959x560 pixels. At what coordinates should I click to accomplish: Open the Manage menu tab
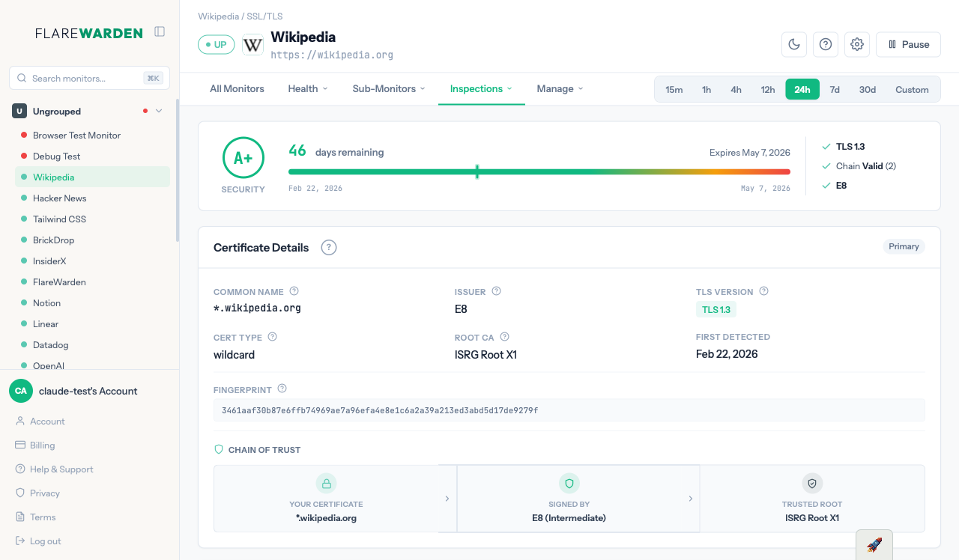560,88
